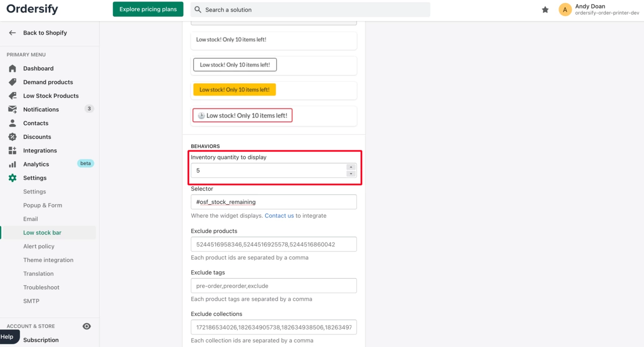The width and height of the screenshot is (644, 347).
Task: Choose the yellow highlighted low stock style
Action: (274, 91)
